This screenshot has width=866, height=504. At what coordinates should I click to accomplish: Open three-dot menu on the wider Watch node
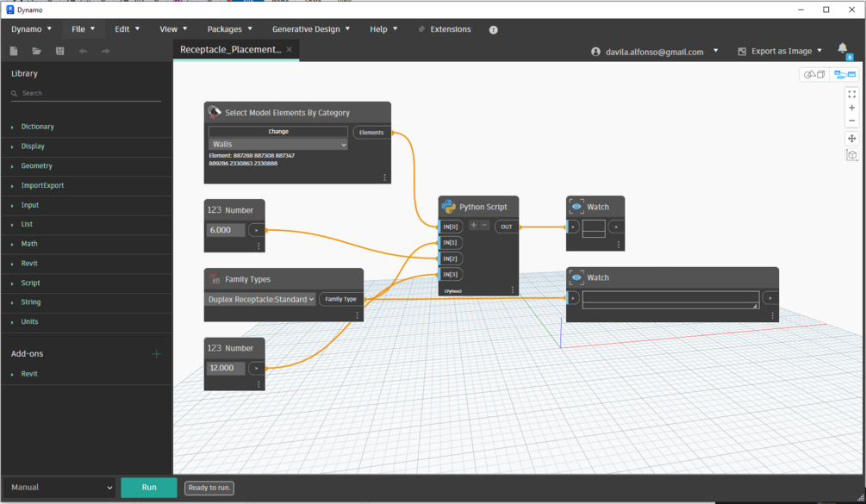pos(772,316)
